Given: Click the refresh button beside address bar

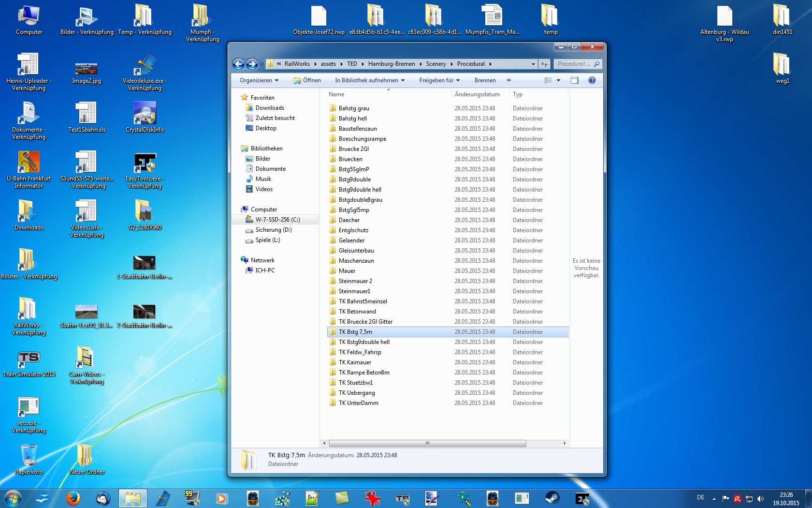Looking at the screenshot, I should coord(545,64).
